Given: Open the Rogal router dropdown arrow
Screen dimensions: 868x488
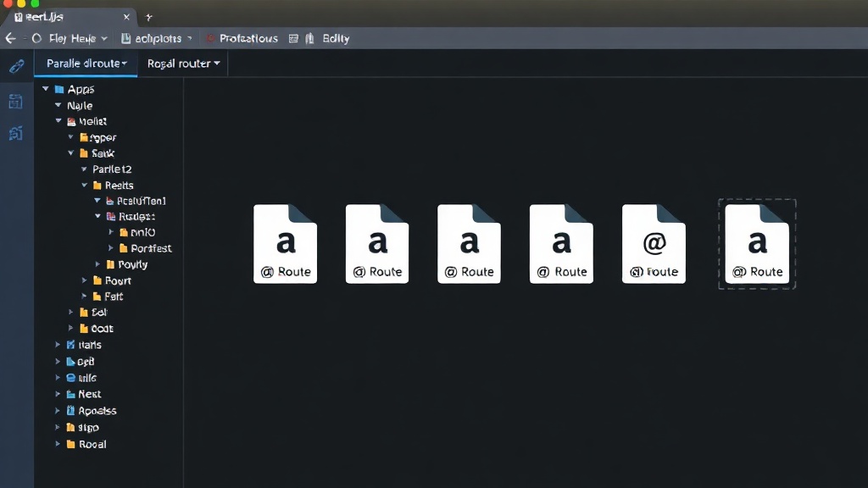Looking at the screenshot, I should 217,63.
